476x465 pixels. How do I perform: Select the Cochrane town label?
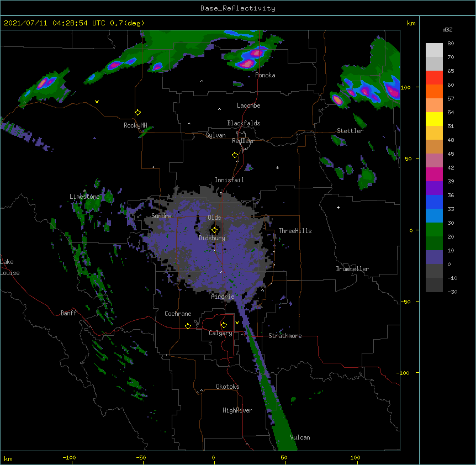coord(178,314)
